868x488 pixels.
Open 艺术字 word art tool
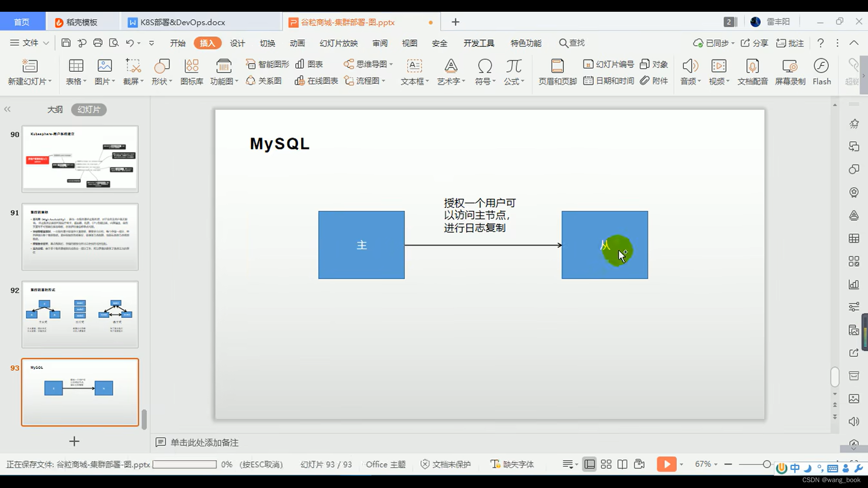point(451,72)
